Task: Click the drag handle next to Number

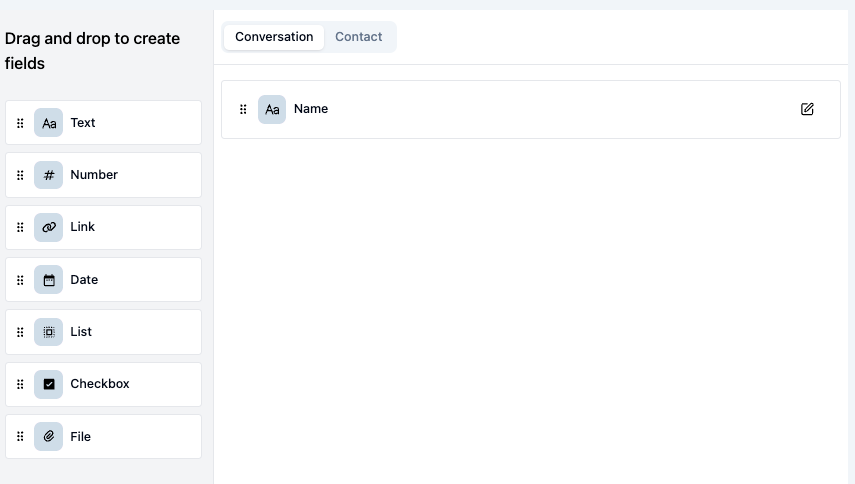Action: point(20,175)
